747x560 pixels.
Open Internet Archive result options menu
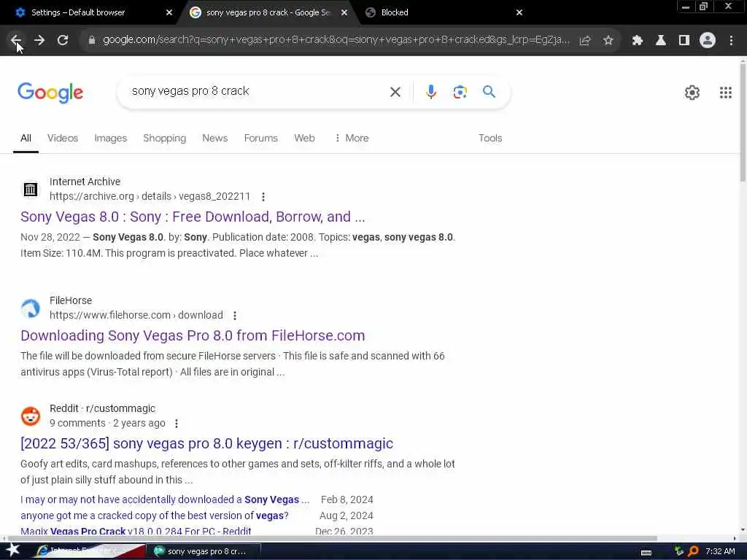click(263, 197)
